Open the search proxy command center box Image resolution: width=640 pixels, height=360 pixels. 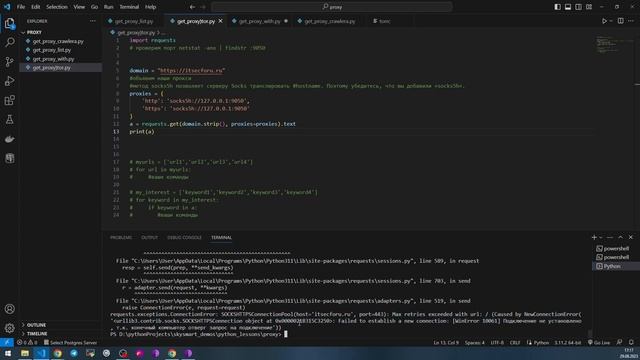[332, 7]
